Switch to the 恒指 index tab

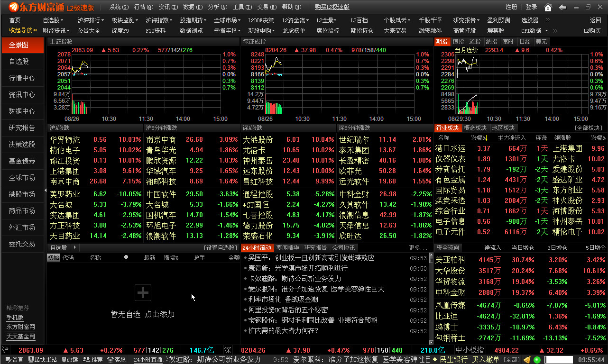click(x=458, y=42)
